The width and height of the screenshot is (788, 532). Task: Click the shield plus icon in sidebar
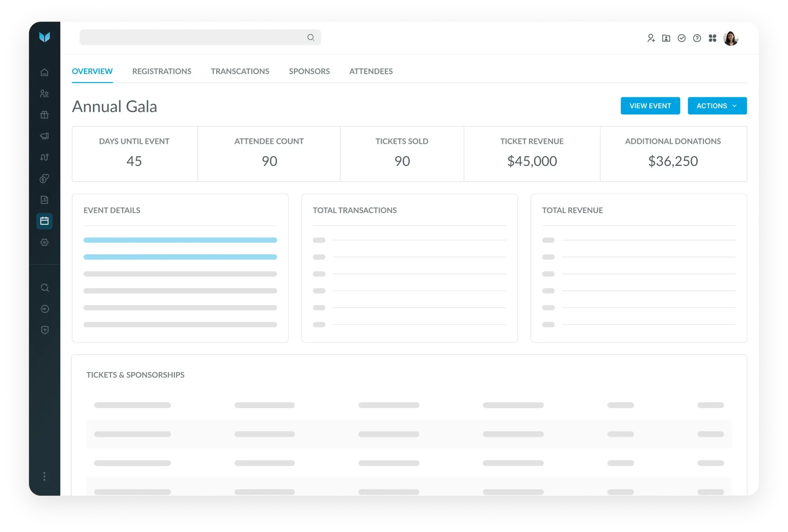pyautogui.click(x=44, y=330)
